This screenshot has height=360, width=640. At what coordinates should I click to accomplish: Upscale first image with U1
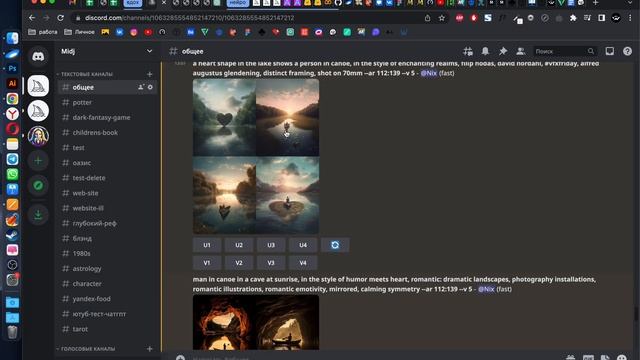tap(207, 245)
